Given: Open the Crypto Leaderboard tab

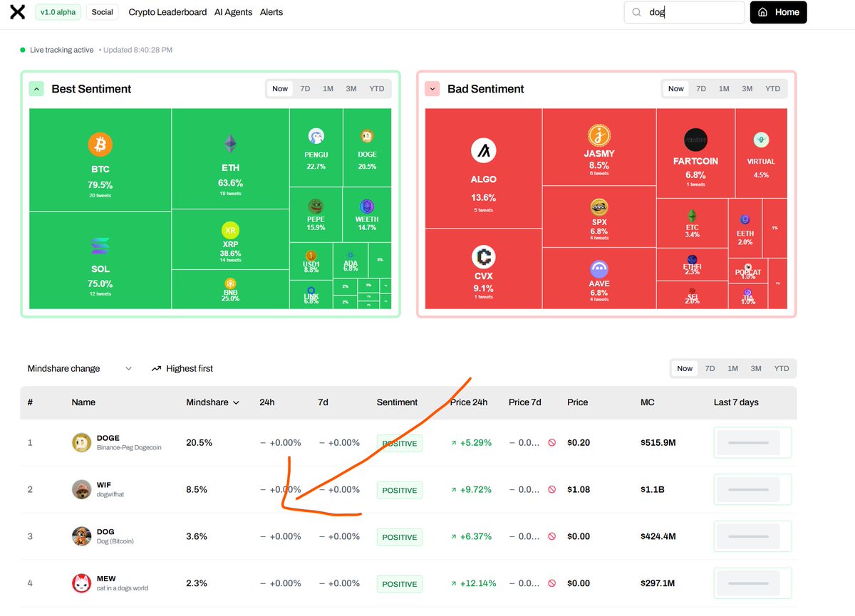Looking at the screenshot, I should click(167, 12).
